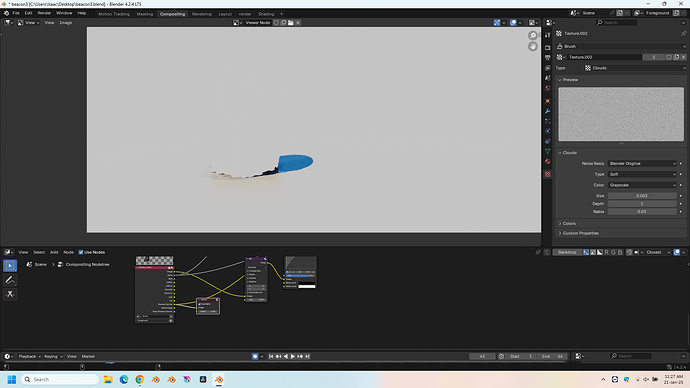Expand the Colors panel
This screenshot has width=690, height=388.
coord(569,223)
